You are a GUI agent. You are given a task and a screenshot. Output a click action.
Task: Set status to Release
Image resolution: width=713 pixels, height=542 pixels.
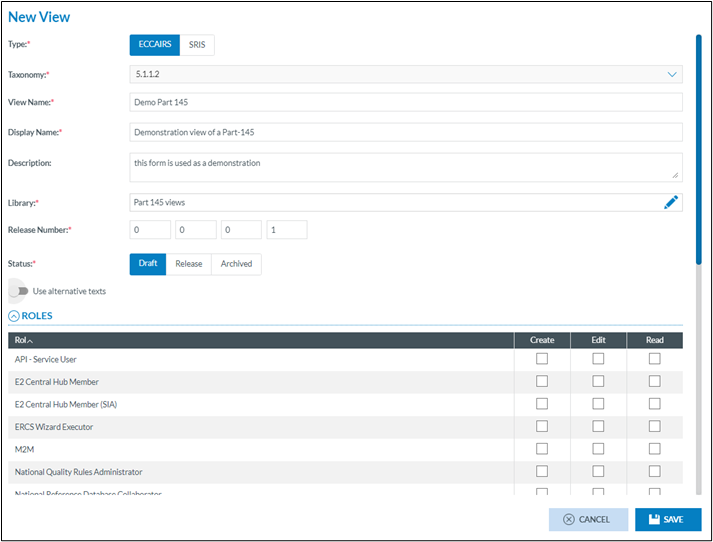click(x=188, y=264)
